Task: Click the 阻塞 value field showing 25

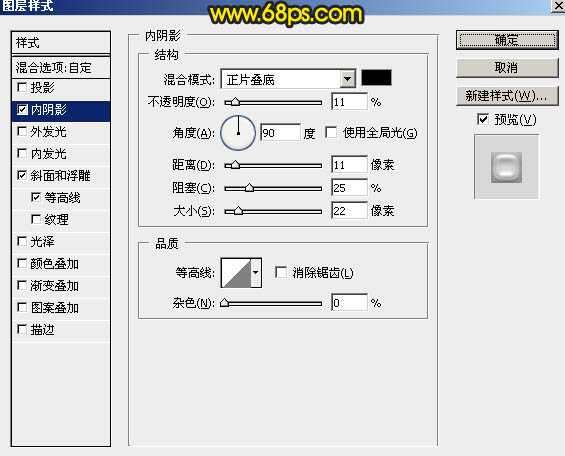Action: point(349,188)
